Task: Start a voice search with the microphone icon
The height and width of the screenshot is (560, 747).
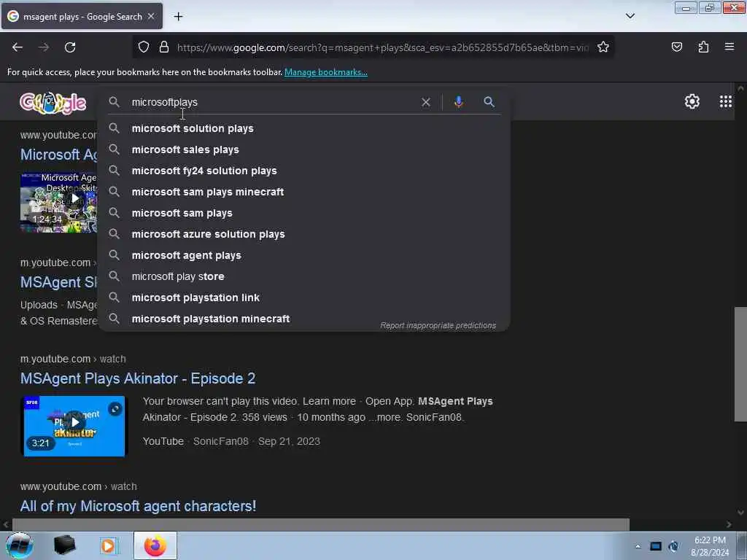Action: [458, 101]
